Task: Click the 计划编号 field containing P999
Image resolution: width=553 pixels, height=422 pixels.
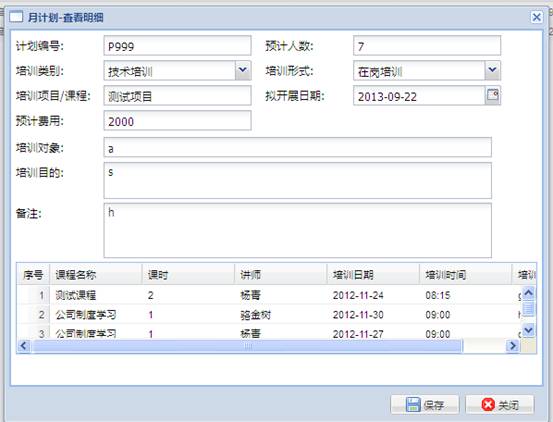Action: pos(177,45)
